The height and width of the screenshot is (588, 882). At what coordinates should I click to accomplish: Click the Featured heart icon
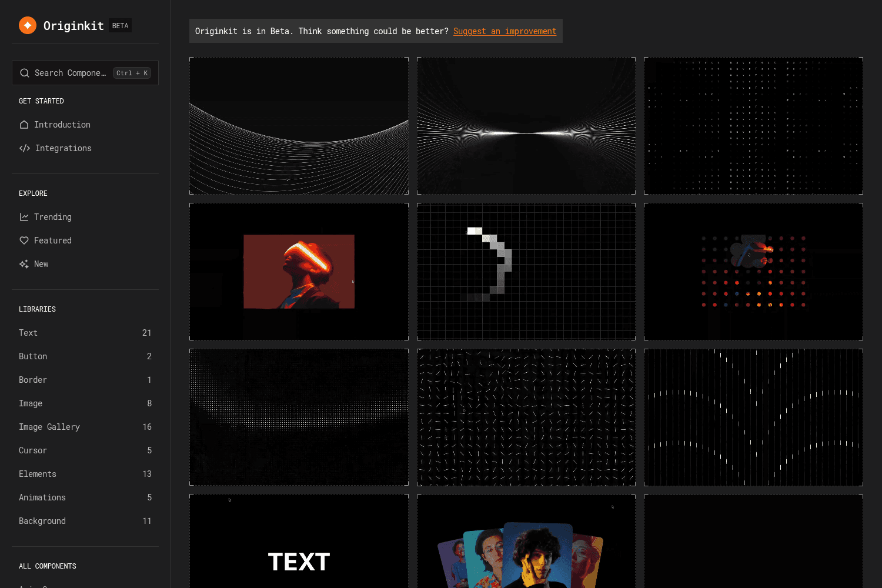pyautogui.click(x=24, y=240)
